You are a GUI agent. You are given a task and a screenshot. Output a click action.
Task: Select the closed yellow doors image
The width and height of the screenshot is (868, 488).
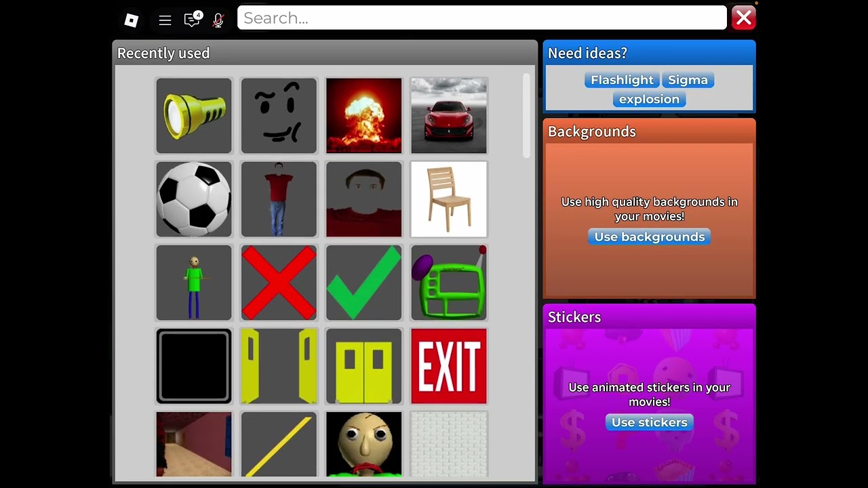364,366
